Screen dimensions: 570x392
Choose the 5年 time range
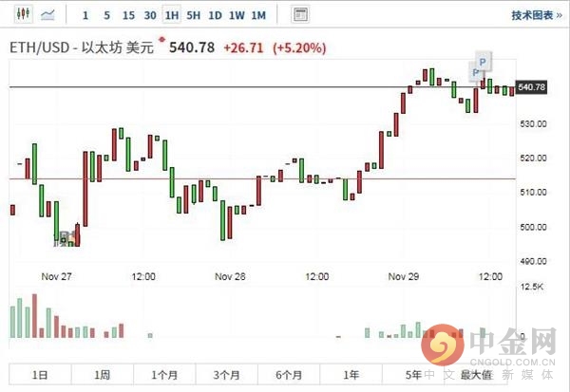point(413,374)
